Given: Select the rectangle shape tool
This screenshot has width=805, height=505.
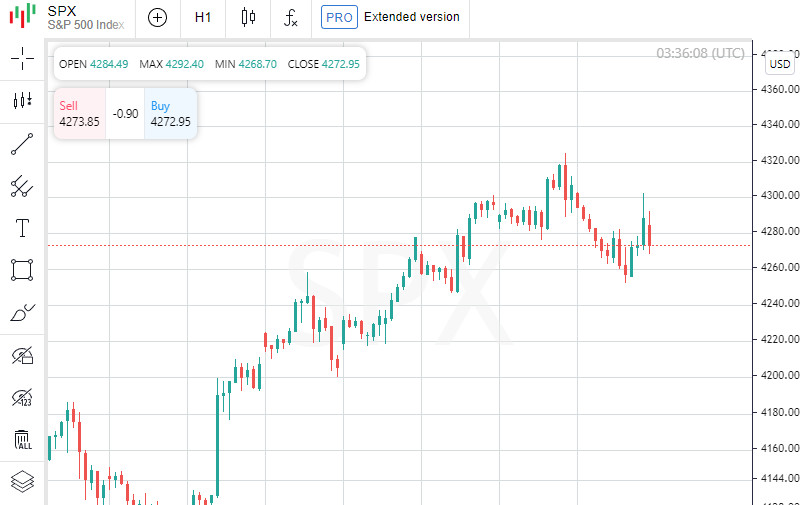Looking at the screenshot, I should (x=22, y=270).
